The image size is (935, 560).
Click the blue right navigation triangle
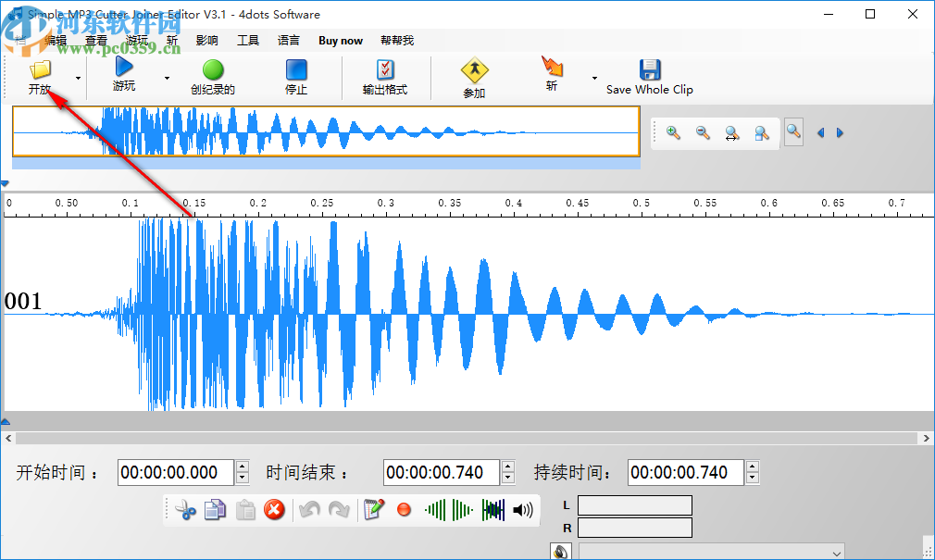click(840, 132)
